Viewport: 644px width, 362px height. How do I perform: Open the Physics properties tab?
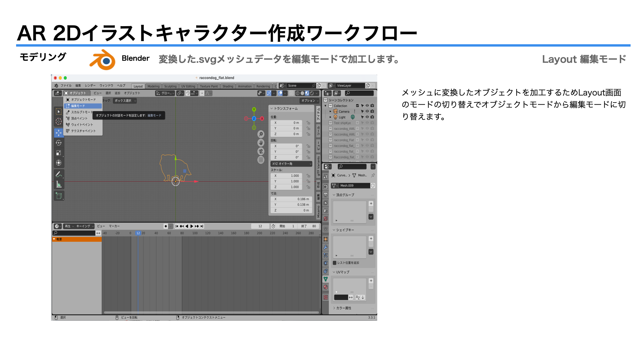click(x=326, y=263)
